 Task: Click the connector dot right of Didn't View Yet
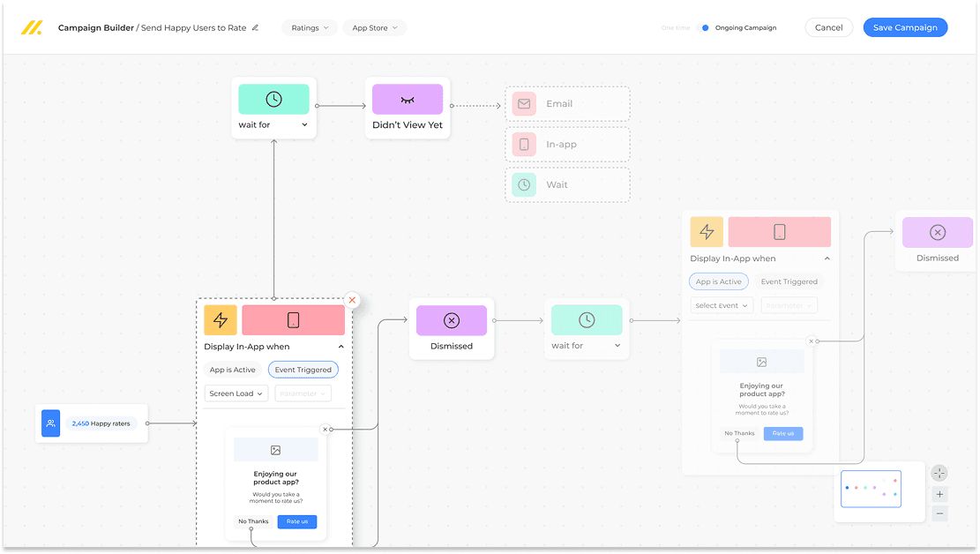coord(452,106)
